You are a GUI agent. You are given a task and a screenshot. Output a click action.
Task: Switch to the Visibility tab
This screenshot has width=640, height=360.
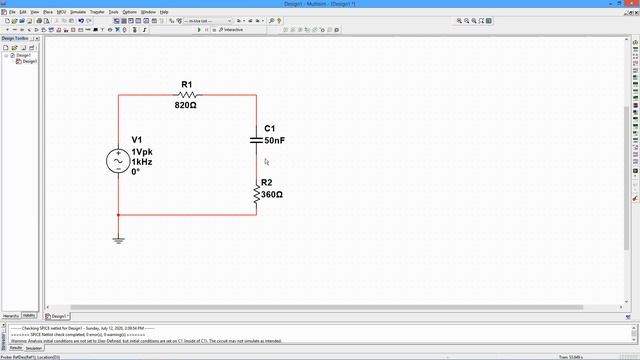(x=29, y=316)
